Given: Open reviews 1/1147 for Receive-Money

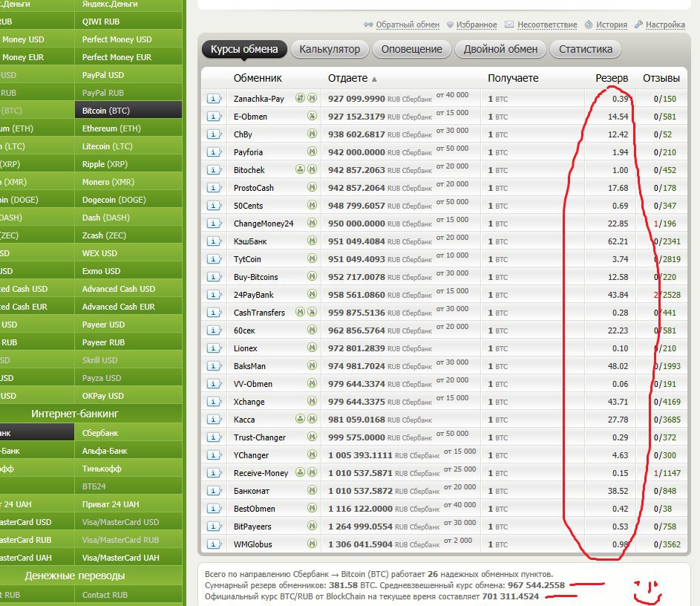Looking at the screenshot, I should pos(667,473).
